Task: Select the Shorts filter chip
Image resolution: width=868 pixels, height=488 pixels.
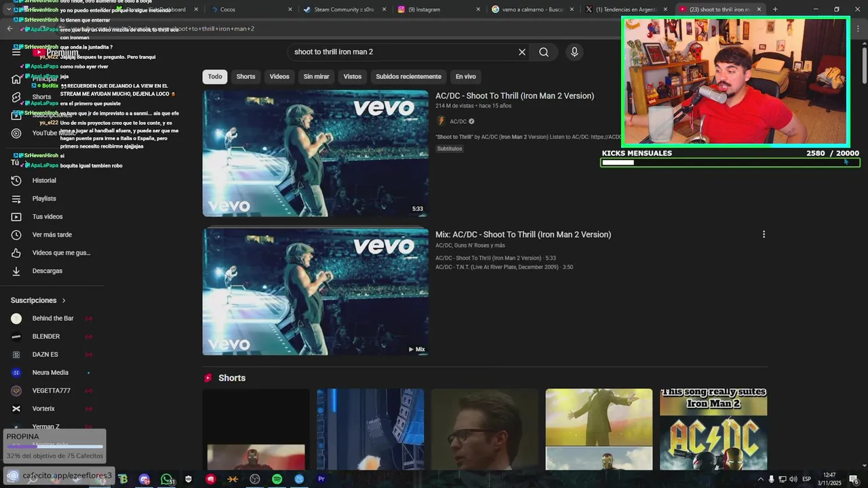Action: tap(245, 77)
